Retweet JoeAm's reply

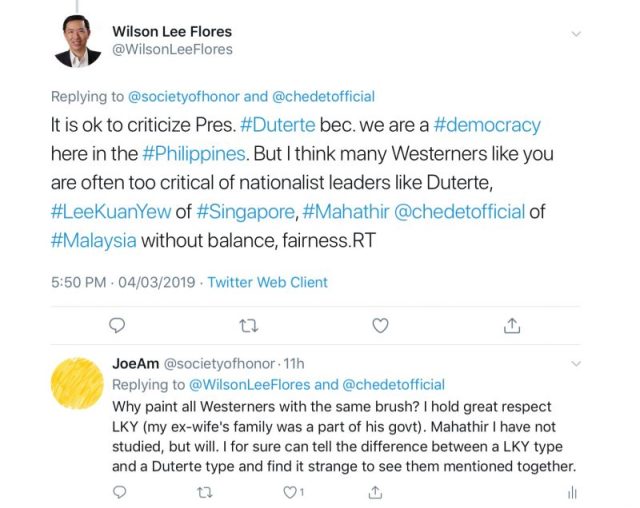205,491
